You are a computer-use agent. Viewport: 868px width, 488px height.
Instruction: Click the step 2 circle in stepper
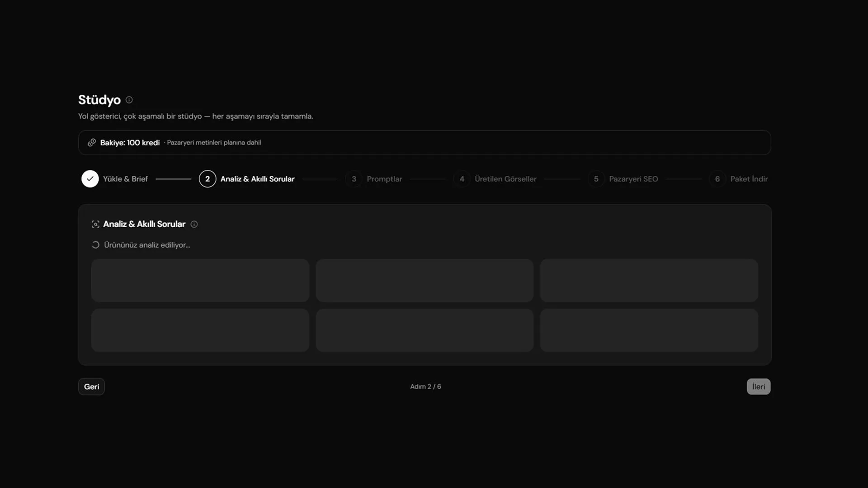pos(208,179)
